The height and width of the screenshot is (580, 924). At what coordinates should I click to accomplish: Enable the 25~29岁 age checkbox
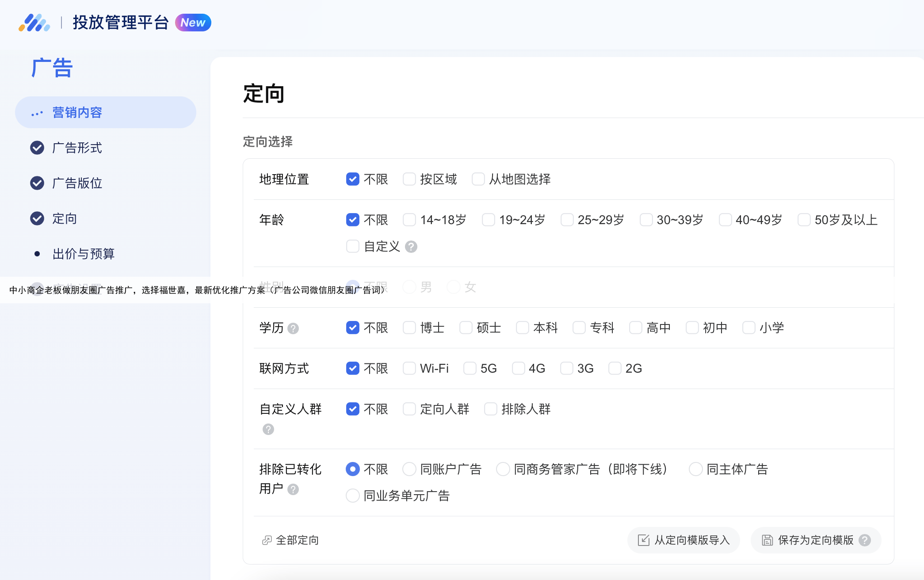point(567,220)
